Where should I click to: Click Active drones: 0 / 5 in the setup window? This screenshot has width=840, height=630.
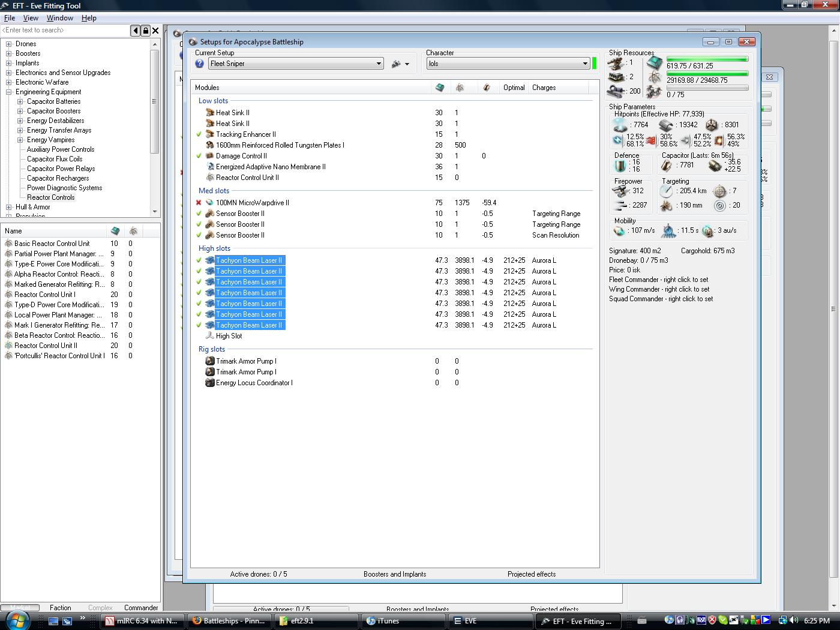[x=259, y=574]
